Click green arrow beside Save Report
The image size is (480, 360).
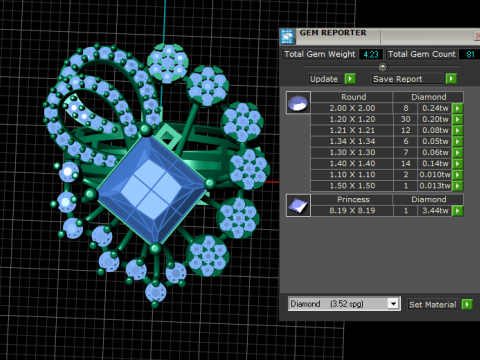451,79
